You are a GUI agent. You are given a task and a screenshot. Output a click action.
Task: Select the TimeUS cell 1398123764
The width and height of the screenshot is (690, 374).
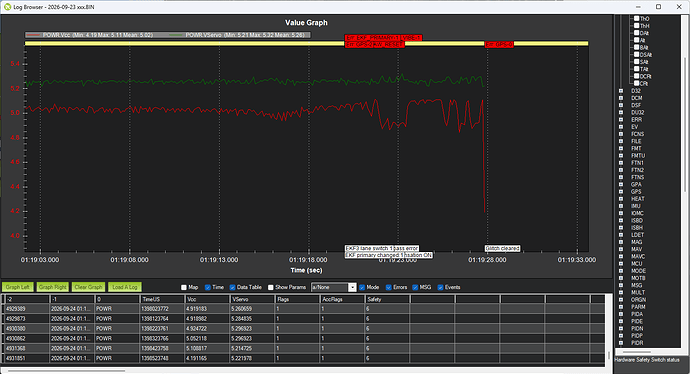coord(162,319)
